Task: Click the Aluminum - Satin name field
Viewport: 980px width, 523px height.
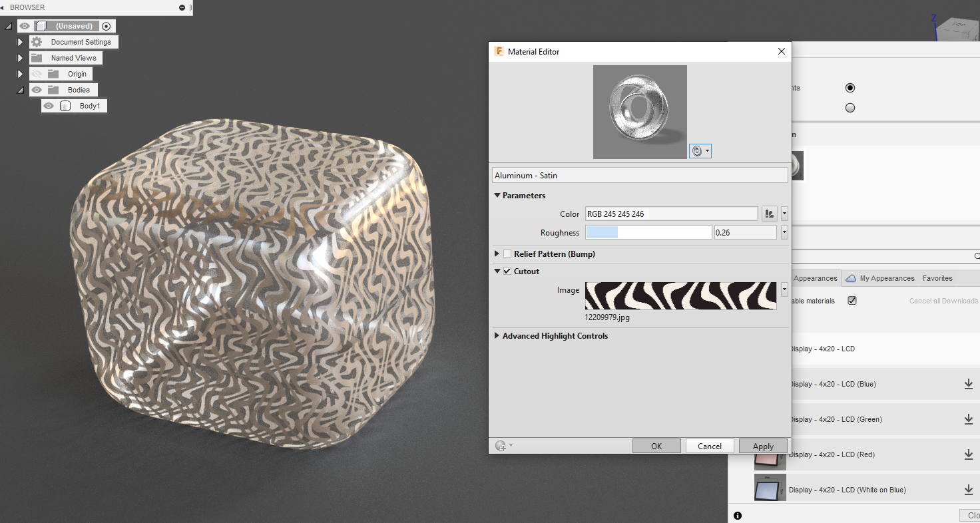Action: click(639, 175)
